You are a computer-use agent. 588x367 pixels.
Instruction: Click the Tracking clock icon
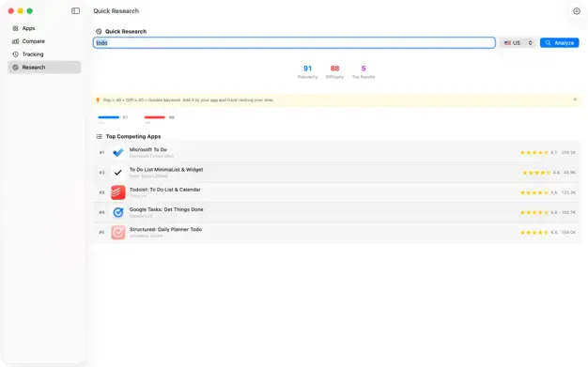pyautogui.click(x=15, y=54)
